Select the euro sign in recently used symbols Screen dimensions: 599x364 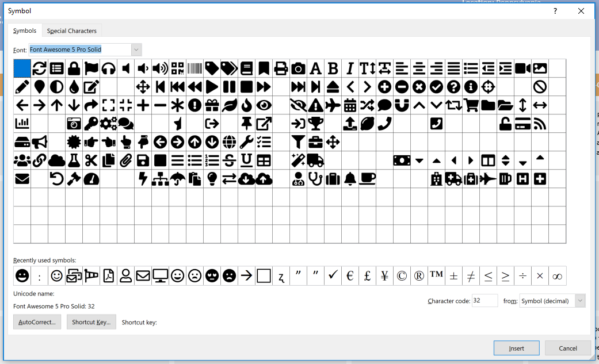point(350,275)
